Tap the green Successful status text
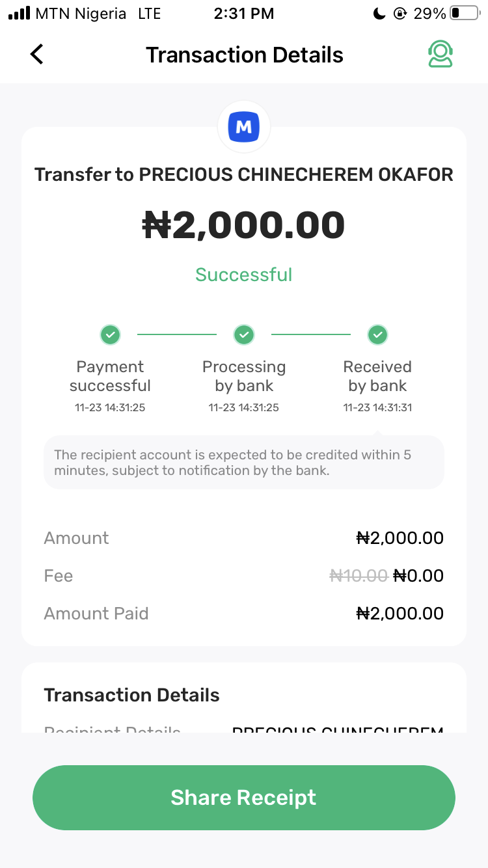Screen dimensions: 488x868 244,275
